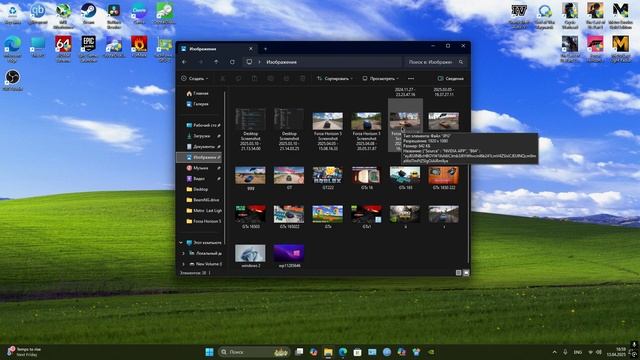Open the BeamNG.drive folder in sidebar
Image resolution: width=640 pixels, height=360 pixels.
[x=203, y=200]
